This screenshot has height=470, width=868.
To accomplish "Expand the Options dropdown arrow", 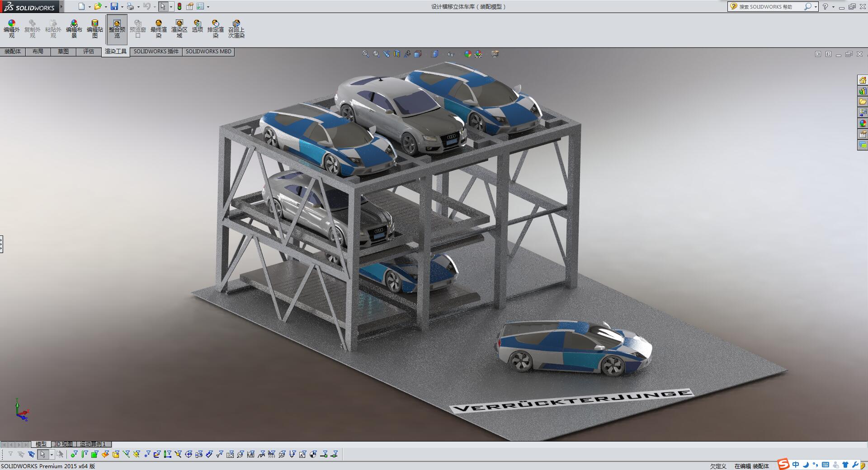I will coord(208,7).
